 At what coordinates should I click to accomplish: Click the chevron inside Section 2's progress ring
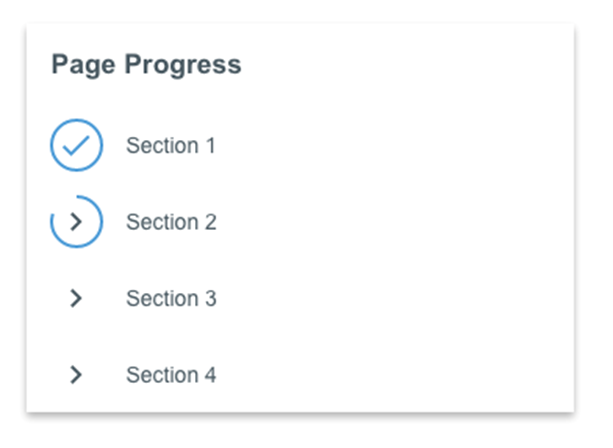tap(76, 222)
